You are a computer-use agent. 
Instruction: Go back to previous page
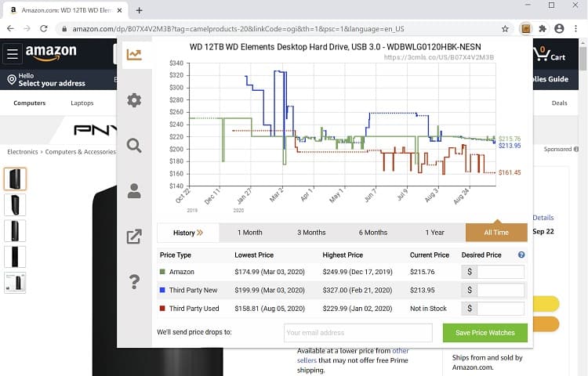tap(10, 29)
